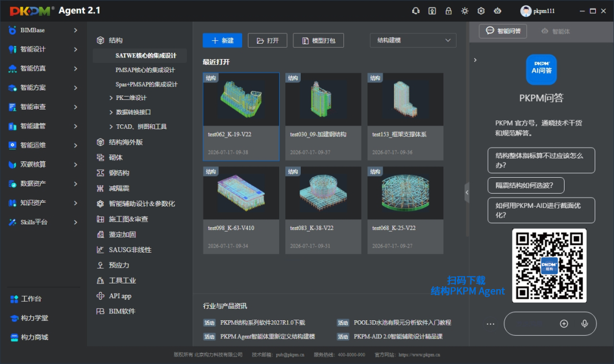614x364 pixels.
Task: Expand the 智能设计 submenu arrow
Action: coord(76,49)
